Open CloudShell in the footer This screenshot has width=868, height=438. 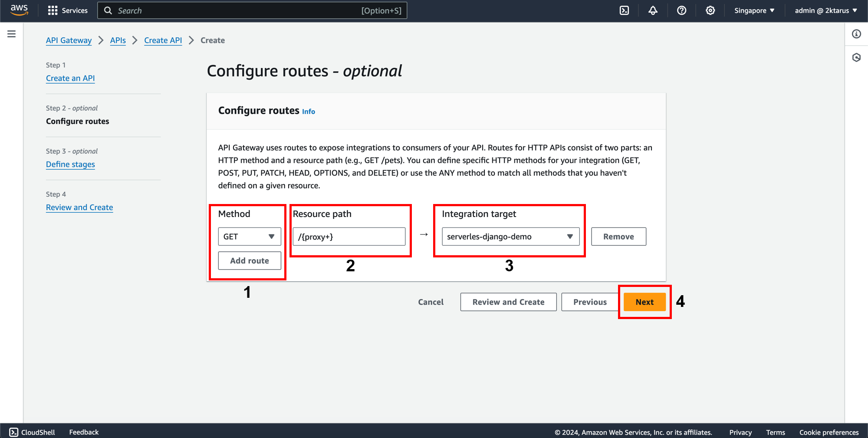(x=33, y=432)
